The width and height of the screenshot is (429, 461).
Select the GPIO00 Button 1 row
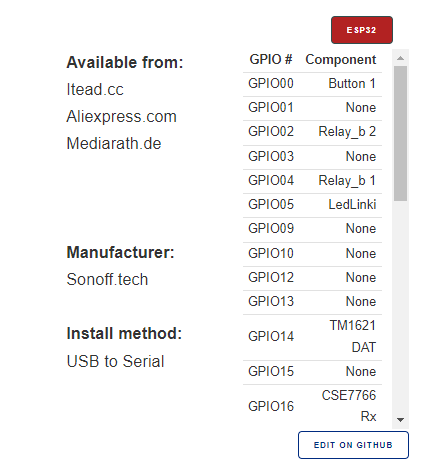click(312, 84)
